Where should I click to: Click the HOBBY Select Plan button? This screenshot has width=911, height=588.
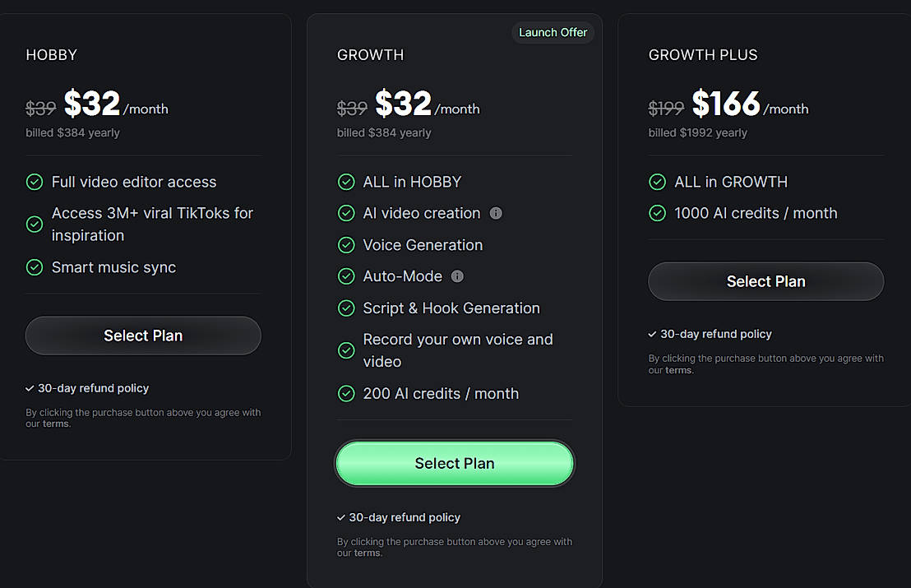[x=142, y=336]
